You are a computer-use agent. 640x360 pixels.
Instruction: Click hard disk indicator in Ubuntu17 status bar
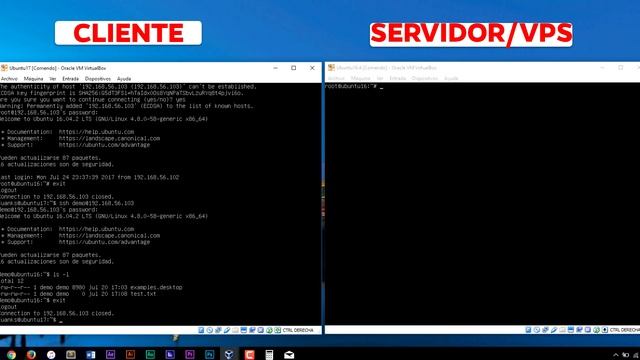(201, 330)
